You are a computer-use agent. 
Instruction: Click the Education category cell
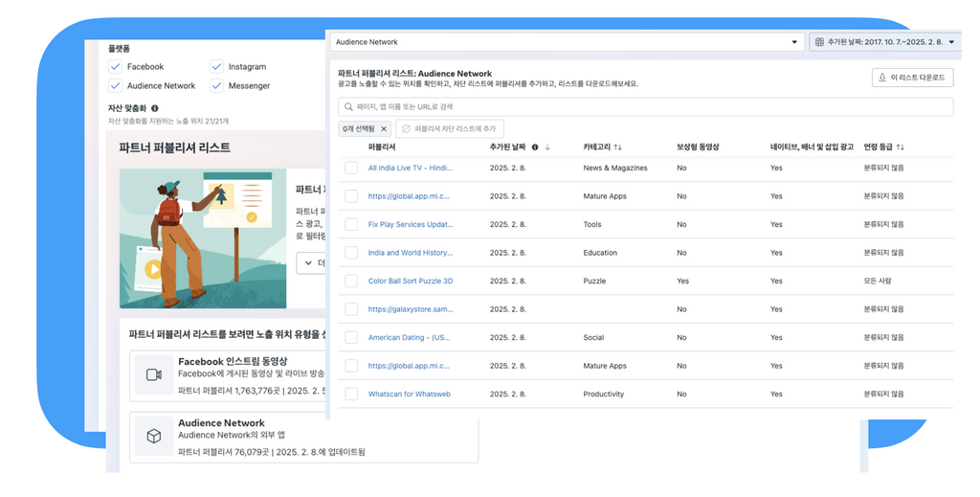pos(600,253)
